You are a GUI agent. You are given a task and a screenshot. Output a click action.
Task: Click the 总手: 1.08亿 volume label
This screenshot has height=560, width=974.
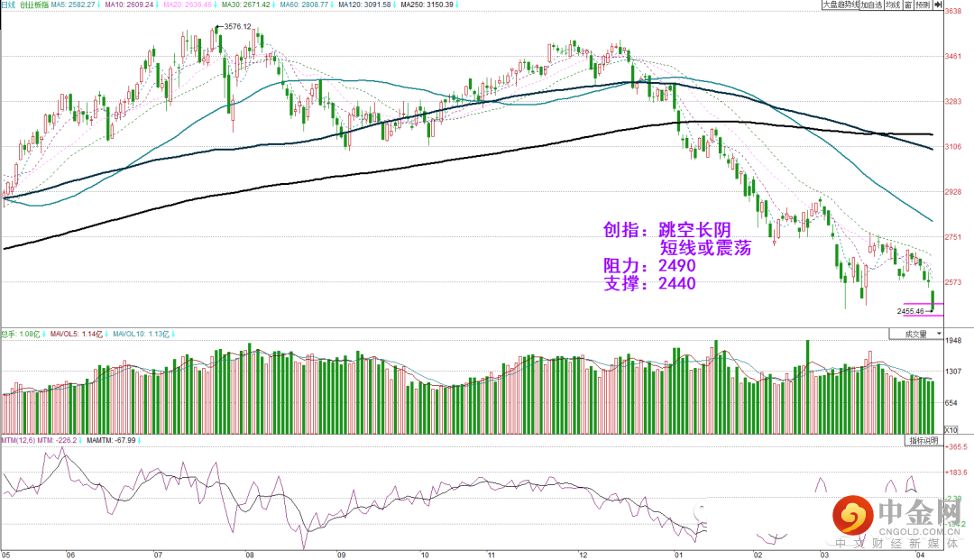23,334
